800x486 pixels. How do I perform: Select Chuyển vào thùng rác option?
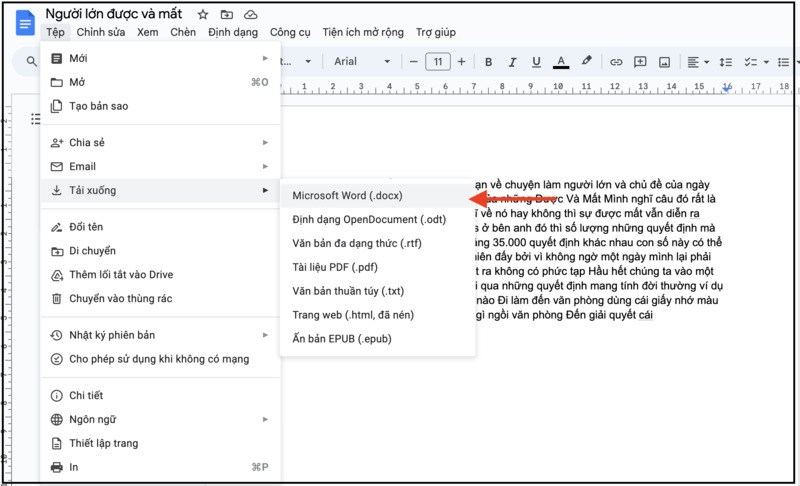click(x=120, y=298)
